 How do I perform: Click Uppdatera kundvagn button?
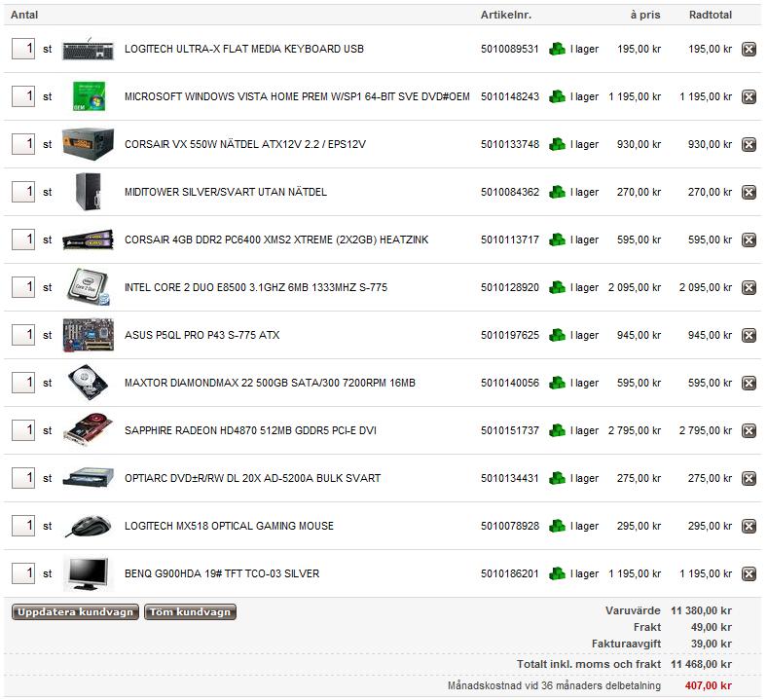click(75, 612)
